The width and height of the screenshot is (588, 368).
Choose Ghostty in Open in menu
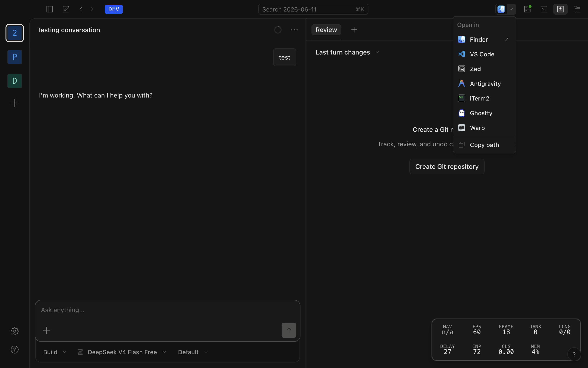[484, 113]
